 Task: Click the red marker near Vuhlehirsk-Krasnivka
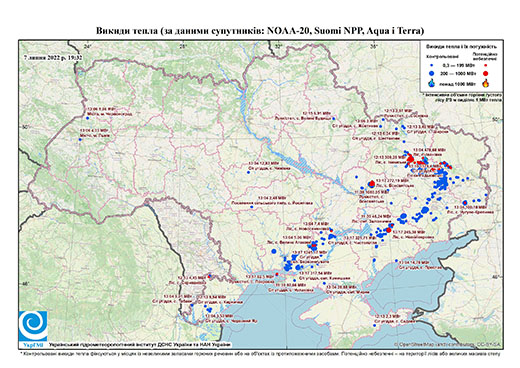pos(465,202)
